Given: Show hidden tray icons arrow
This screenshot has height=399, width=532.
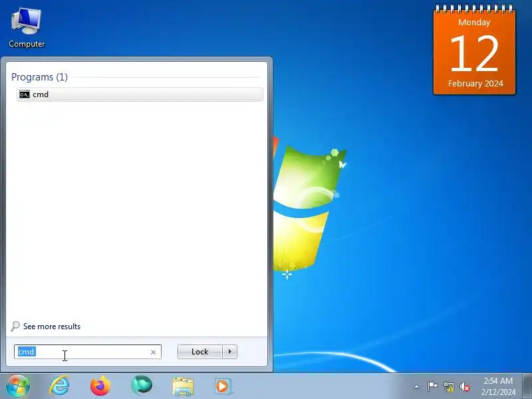Looking at the screenshot, I should coord(417,386).
